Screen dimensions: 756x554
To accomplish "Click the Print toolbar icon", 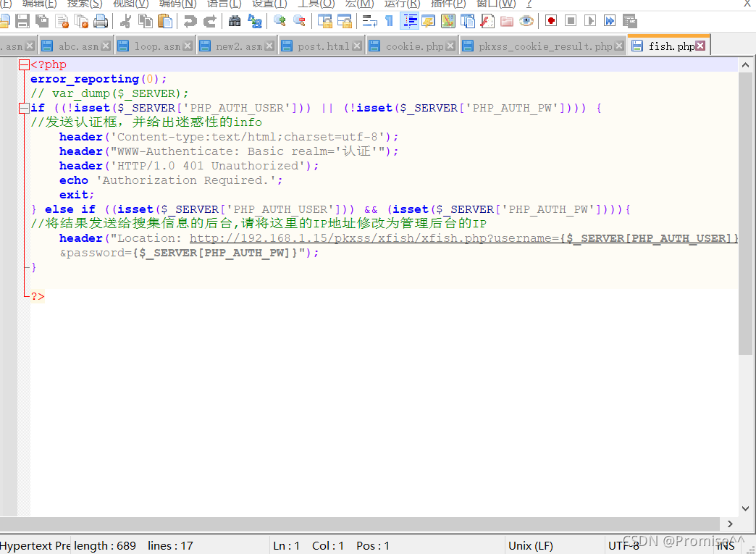I will [x=101, y=21].
